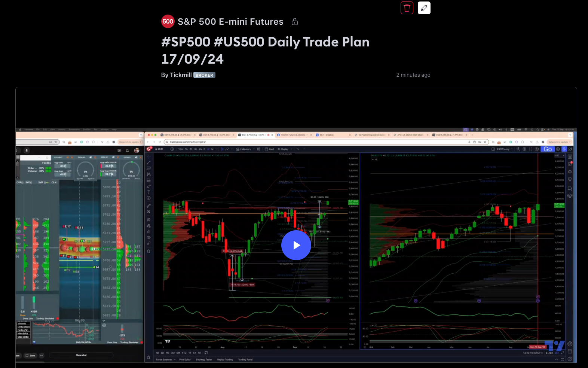The height and width of the screenshot is (368, 588).
Task: Delete the idea with the trash icon
Action: [407, 8]
